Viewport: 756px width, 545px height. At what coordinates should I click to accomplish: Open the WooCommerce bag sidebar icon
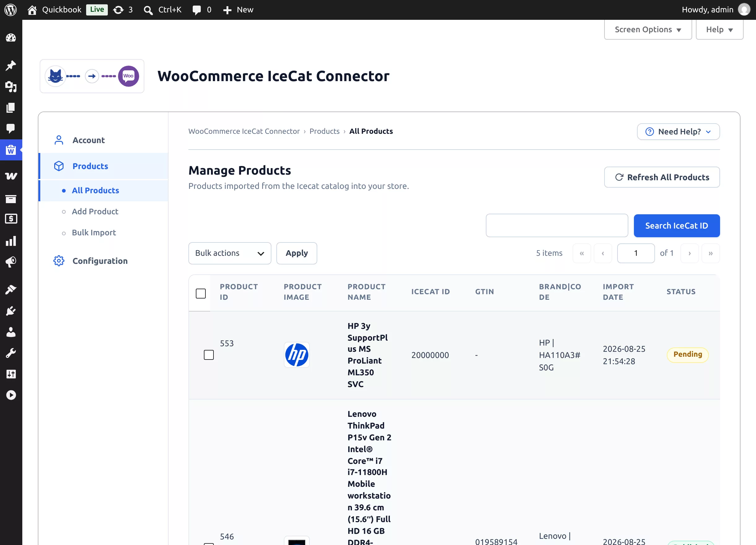(x=11, y=150)
